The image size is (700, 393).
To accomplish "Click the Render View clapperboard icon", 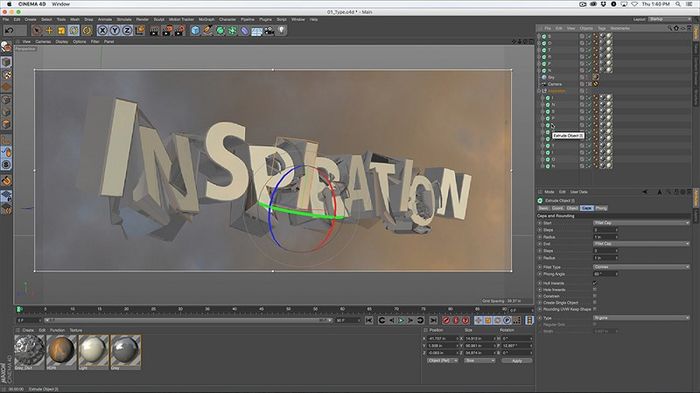I will (x=154, y=30).
